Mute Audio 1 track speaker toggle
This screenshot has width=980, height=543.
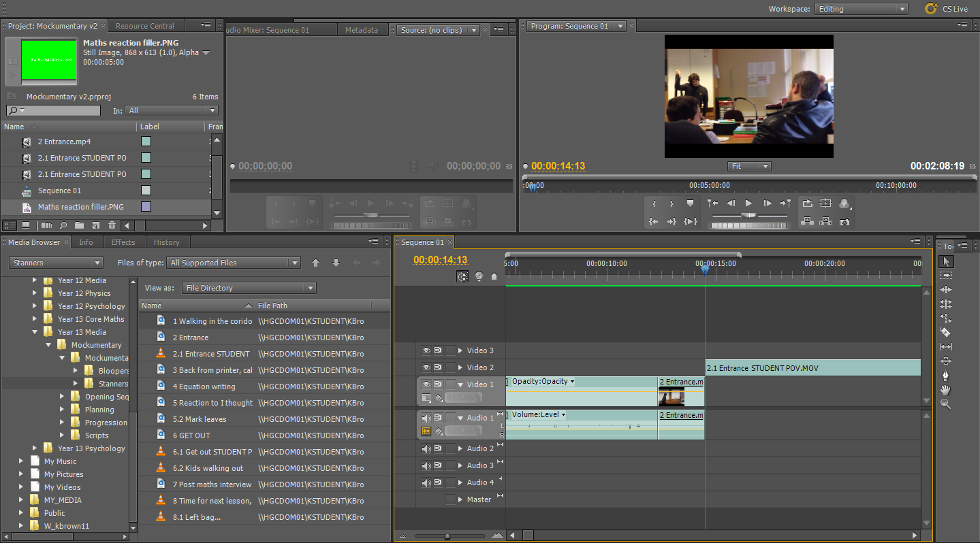pyautogui.click(x=426, y=418)
